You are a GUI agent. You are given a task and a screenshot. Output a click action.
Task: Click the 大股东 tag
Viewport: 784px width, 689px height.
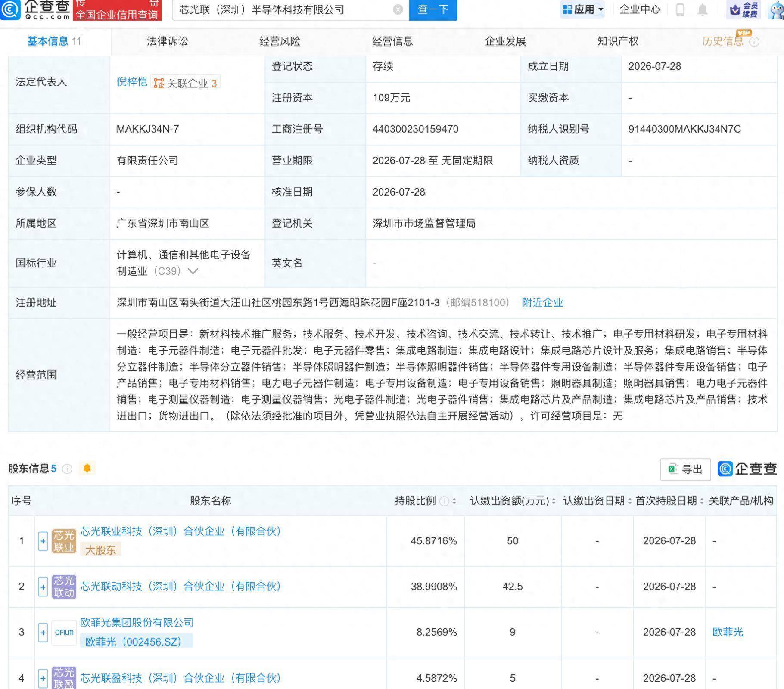click(x=100, y=550)
